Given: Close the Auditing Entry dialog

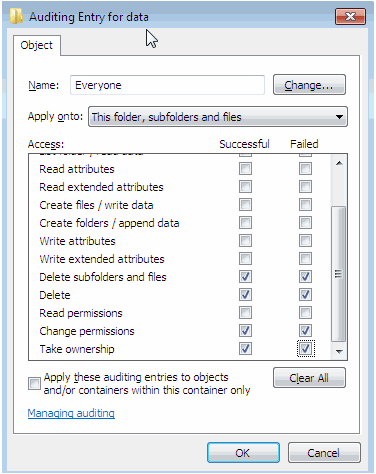Looking at the screenshot, I should [x=350, y=16].
